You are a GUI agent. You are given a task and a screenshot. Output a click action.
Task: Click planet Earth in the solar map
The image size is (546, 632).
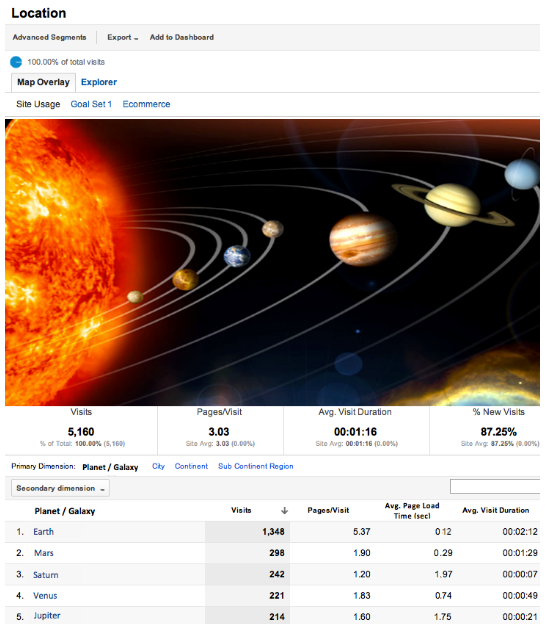coord(237,256)
